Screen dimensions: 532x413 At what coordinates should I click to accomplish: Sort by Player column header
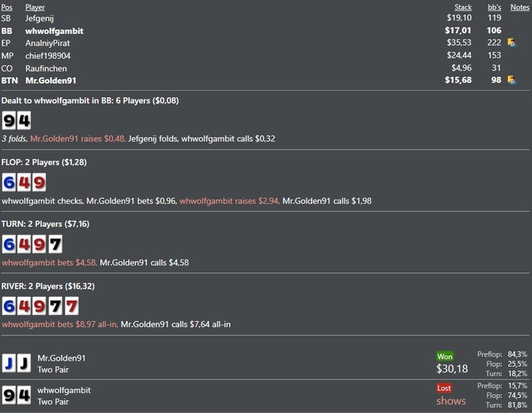pos(35,7)
